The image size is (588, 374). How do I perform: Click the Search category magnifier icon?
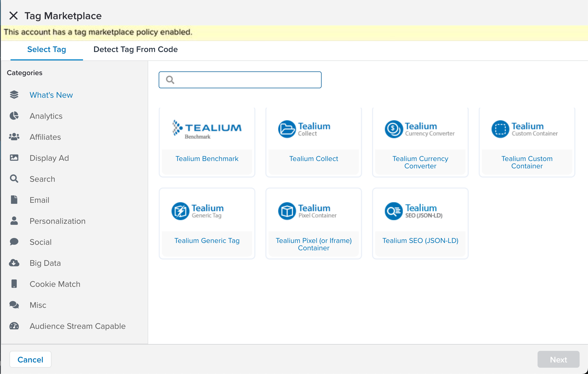pyautogui.click(x=14, y=179)
